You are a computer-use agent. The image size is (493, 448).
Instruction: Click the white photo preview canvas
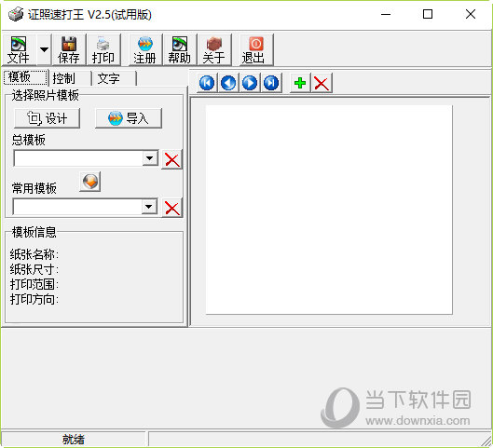329,210
